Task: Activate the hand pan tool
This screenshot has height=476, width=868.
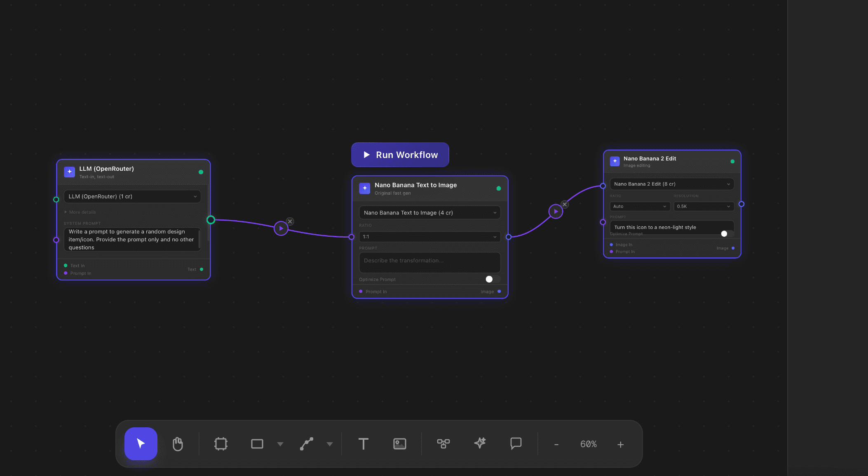Action: (x=178, y=444)
